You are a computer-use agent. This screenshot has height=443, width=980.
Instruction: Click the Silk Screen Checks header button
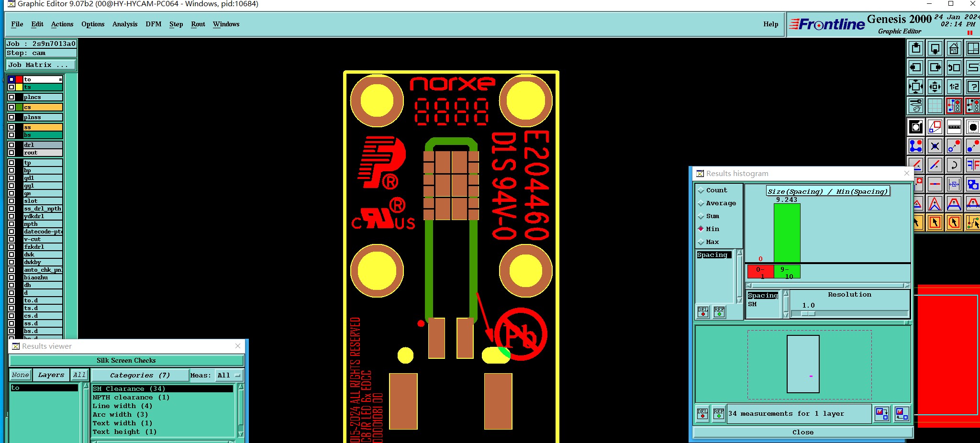click(126, 361)
